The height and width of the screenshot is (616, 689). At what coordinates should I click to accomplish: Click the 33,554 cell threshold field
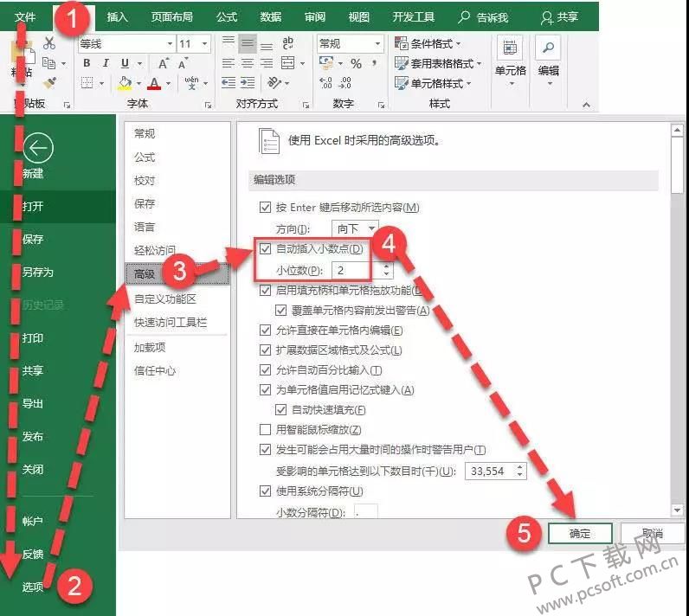click(491, 472)
